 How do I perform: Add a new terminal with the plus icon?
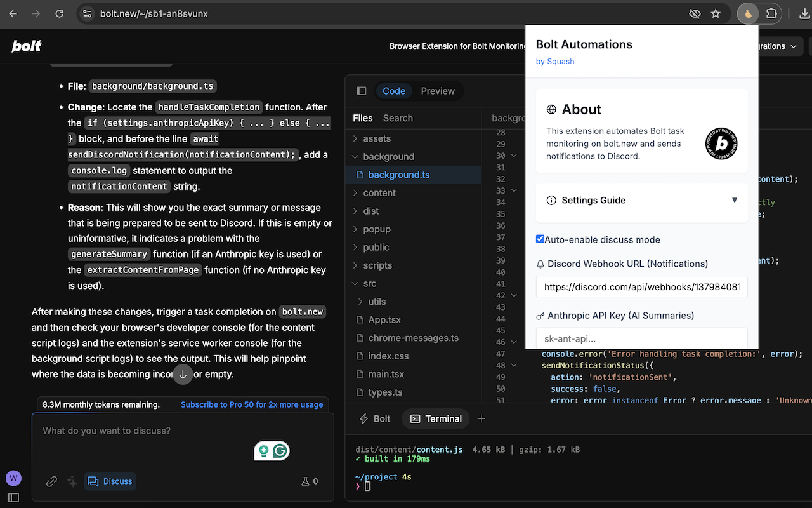pyautogui.click(x=481, y=418)
